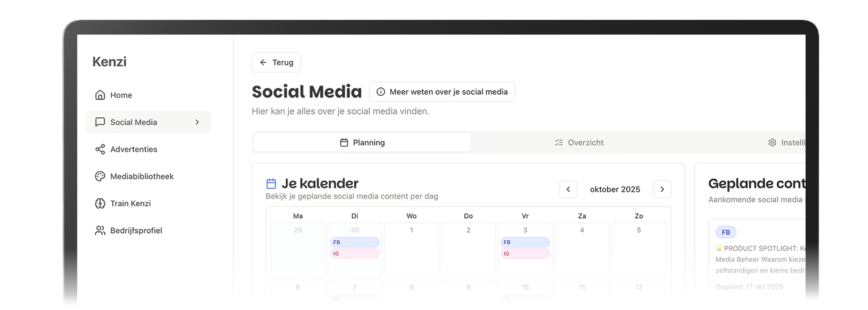The image size is (868, 310).
Task: Click Meer weten over je social media
Action: point(442,92)
